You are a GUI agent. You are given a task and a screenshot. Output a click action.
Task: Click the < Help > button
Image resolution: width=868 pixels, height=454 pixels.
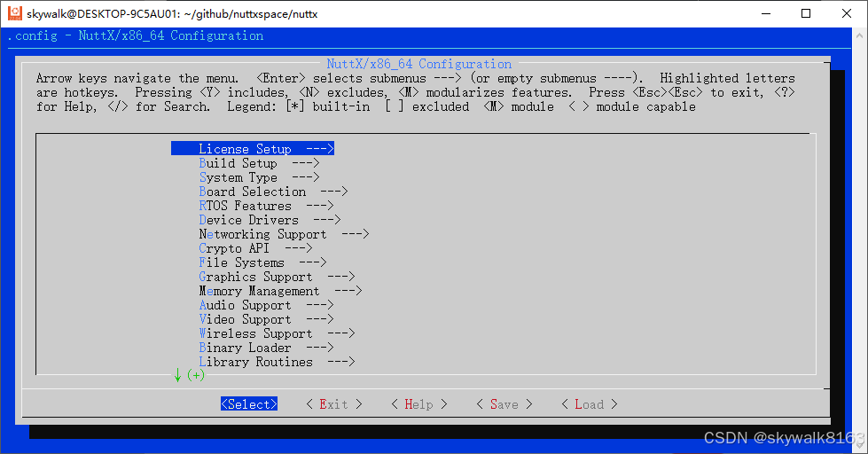tap(419, 404)
